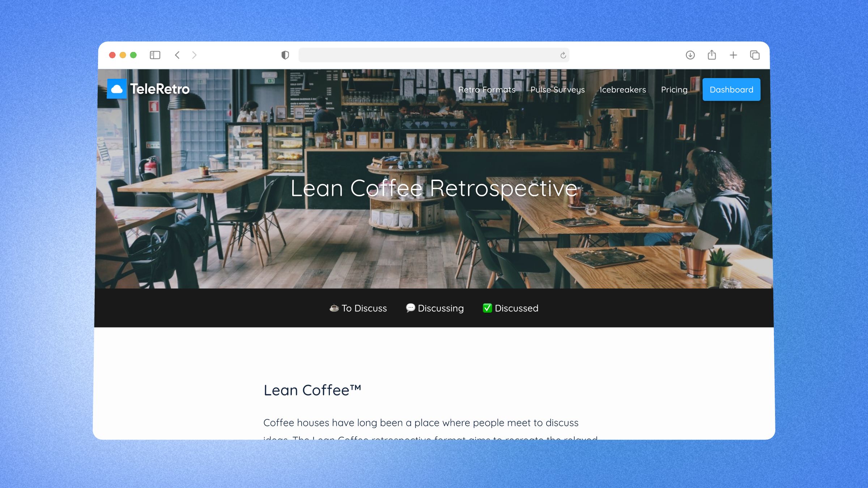Open the Icebreakers dropdown menu
Image resolution: width=868 pixels, height=488 pixels.
[x=623, y=89]
